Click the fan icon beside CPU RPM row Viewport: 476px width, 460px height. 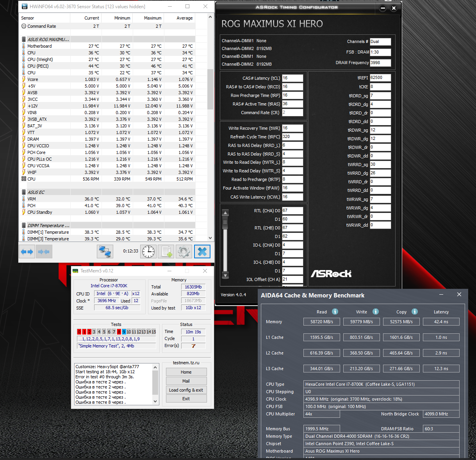pos(24,179)
